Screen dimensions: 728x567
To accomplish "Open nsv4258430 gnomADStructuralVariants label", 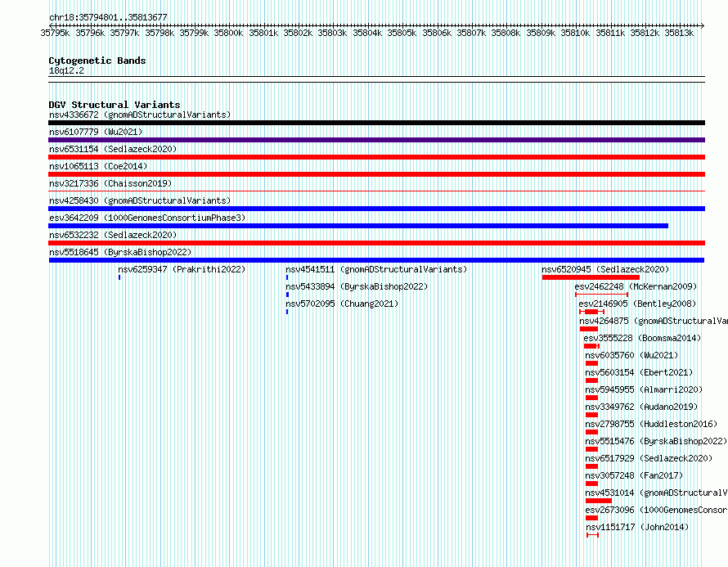I will point(140,200).
